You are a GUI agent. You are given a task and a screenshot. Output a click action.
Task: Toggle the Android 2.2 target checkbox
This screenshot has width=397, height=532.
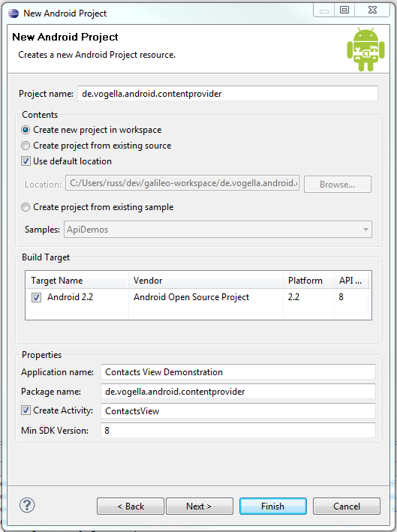point(36,298)
